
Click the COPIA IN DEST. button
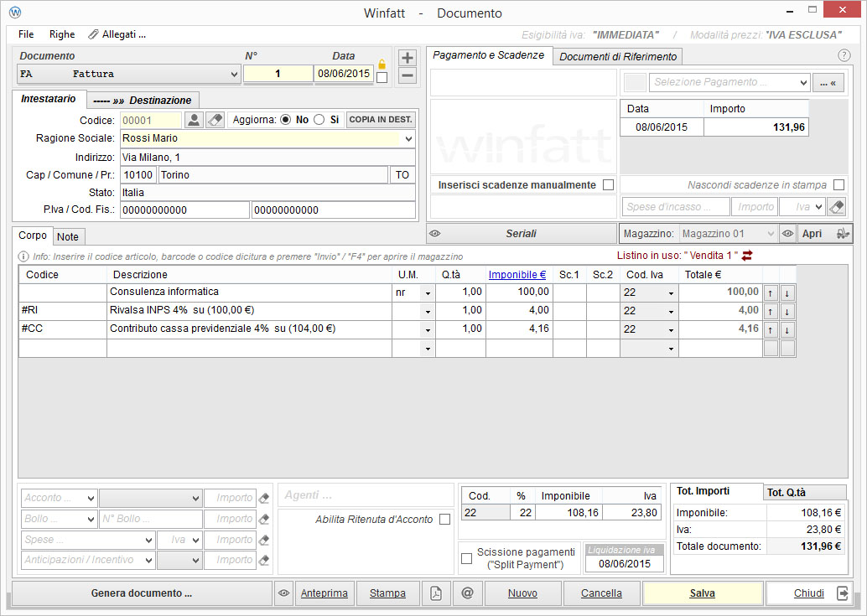tap(381, 120)
